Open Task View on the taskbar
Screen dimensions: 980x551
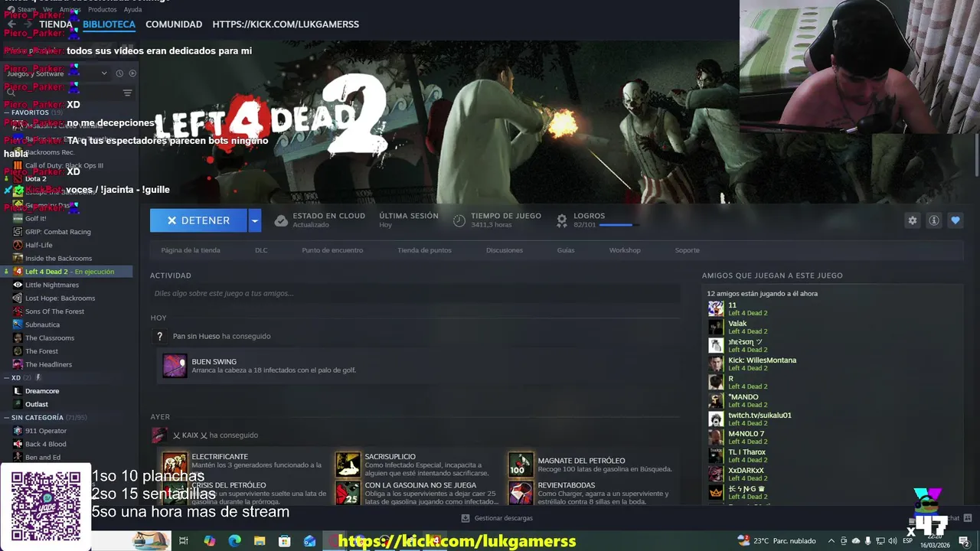point(183,541)
